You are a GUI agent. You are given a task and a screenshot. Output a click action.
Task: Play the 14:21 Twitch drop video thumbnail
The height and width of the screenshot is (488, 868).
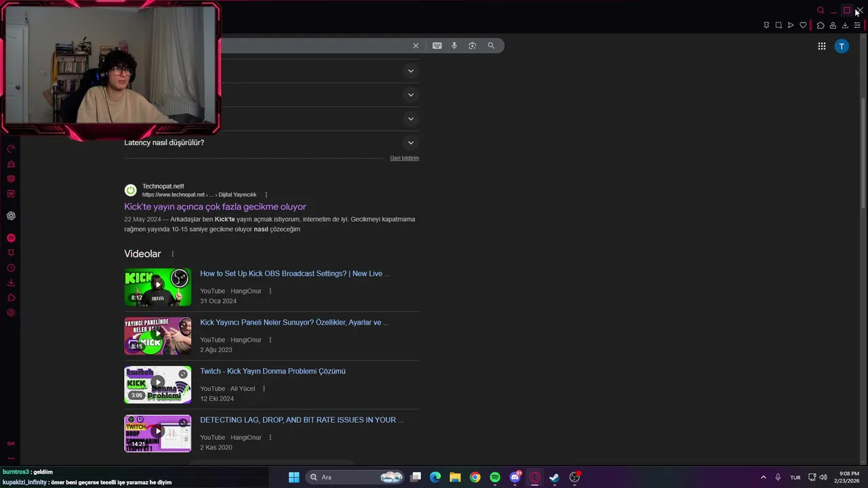point(157,434)
